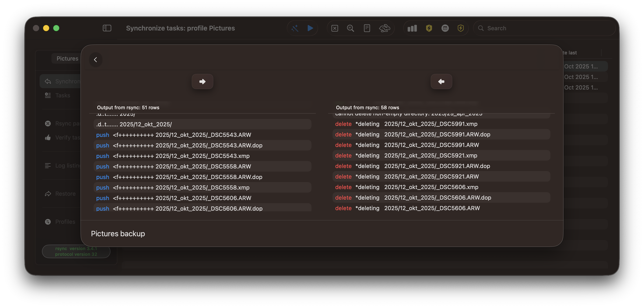The image size is (644, 308).
Task: Click the rabbit quick task icon
Action: (x=384, y=28)
